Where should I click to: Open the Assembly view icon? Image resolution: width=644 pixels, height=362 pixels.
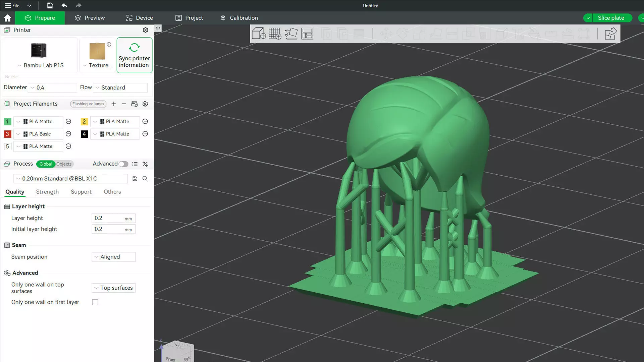coord(610,34)
